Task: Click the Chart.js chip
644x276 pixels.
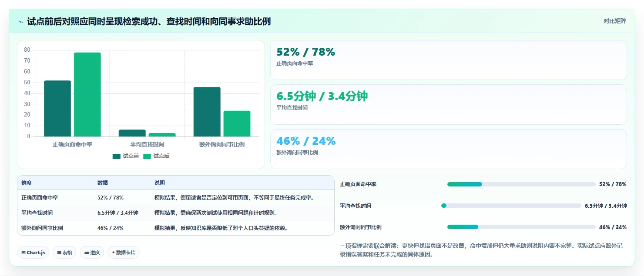Action: [33, 253]
